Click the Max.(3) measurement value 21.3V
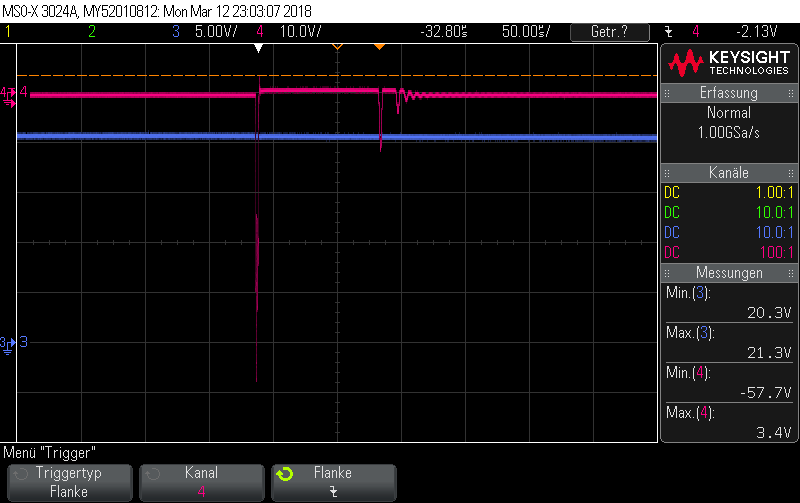Viewport: 800px width, 503px height. pos(769,353)
